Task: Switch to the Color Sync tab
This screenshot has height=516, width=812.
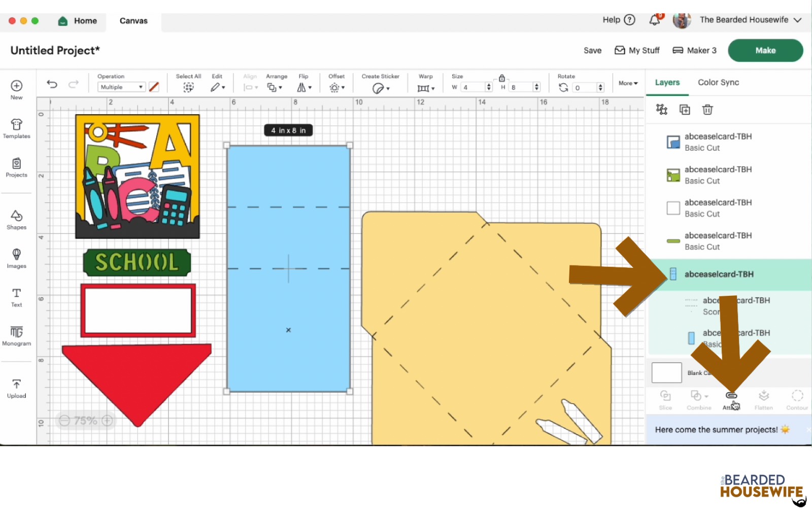Action: click(718, 82)
